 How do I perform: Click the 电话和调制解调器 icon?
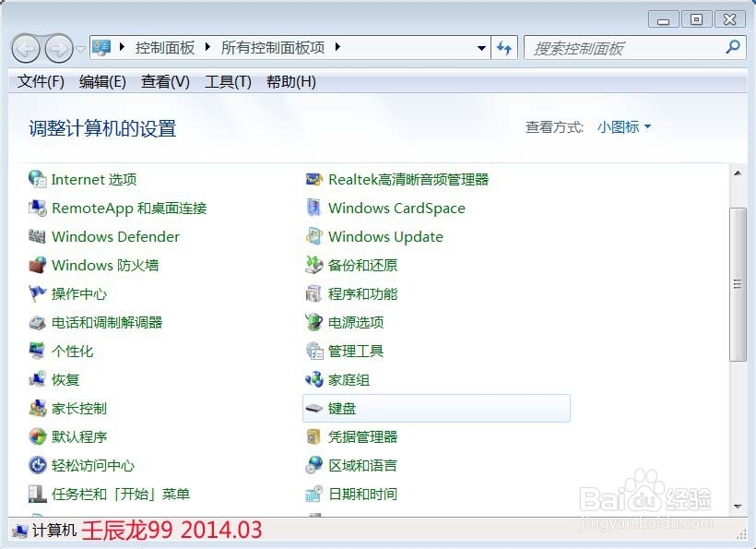click(x=37, y=322)
